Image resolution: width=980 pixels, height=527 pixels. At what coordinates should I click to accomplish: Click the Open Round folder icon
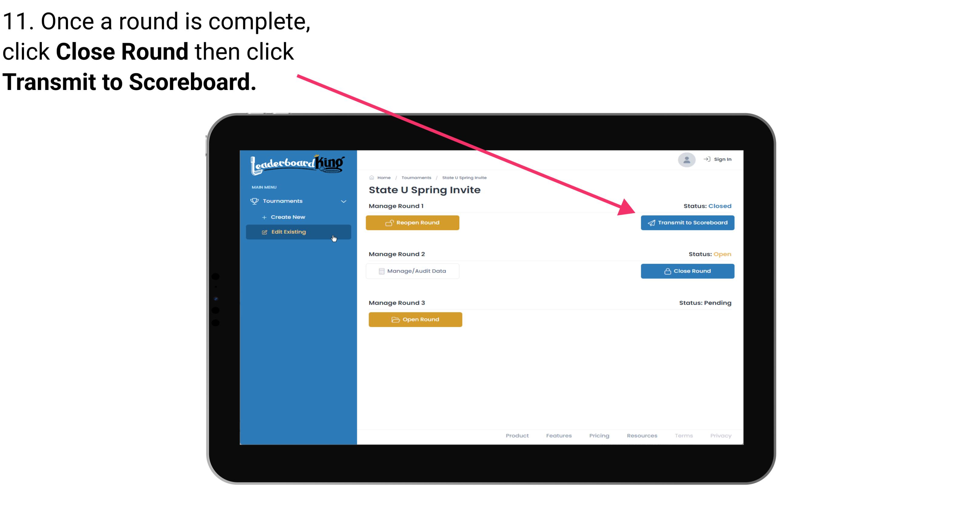(395, 319)
